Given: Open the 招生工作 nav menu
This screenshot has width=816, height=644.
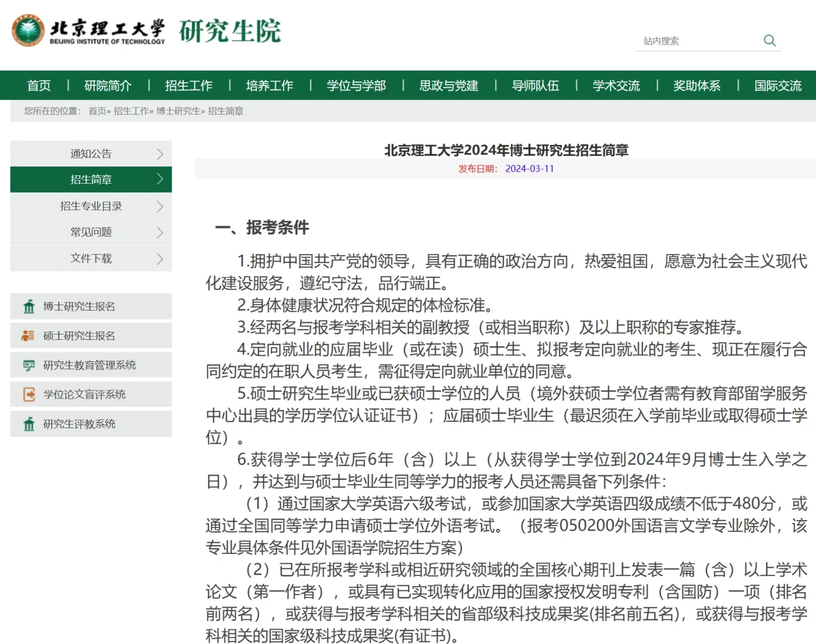Looking at the screenshot, I should 188,85.
